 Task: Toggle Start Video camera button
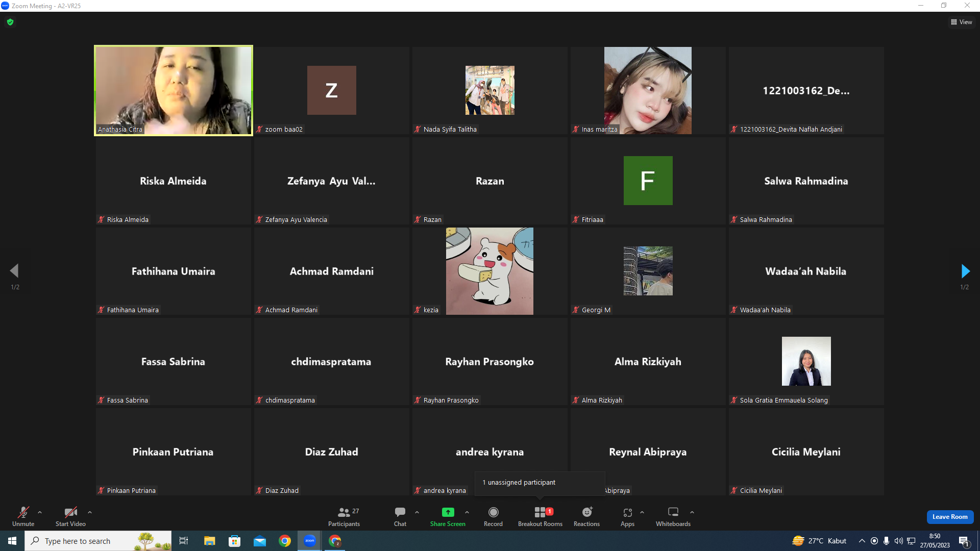[x=70, y=516]
